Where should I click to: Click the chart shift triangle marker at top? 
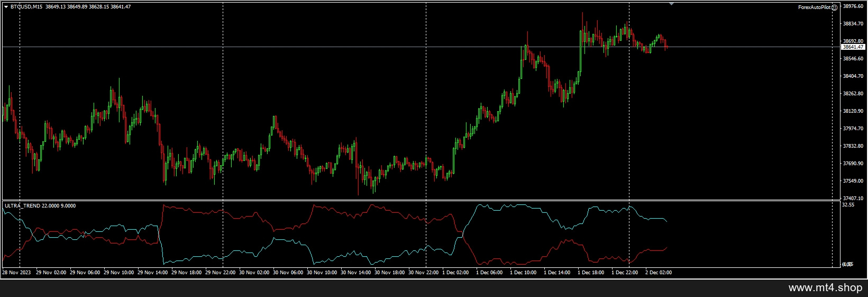tap(671, 4)
